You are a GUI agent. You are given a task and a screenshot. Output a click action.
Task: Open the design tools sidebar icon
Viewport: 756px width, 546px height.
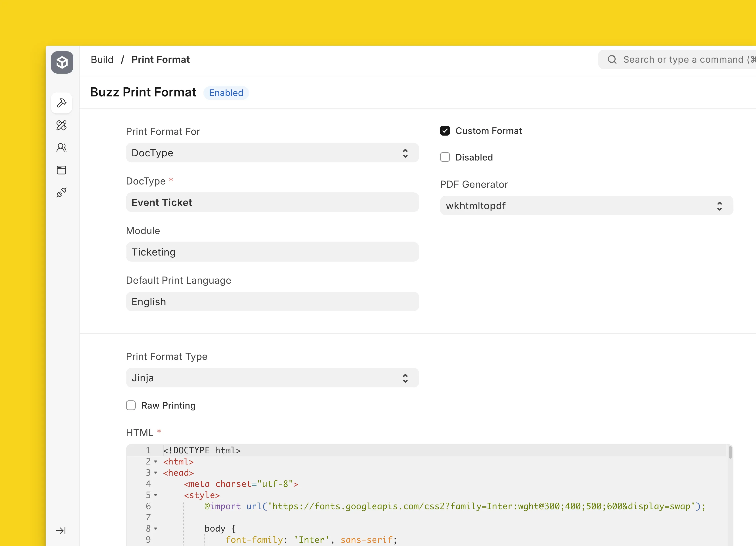[62, 125]
